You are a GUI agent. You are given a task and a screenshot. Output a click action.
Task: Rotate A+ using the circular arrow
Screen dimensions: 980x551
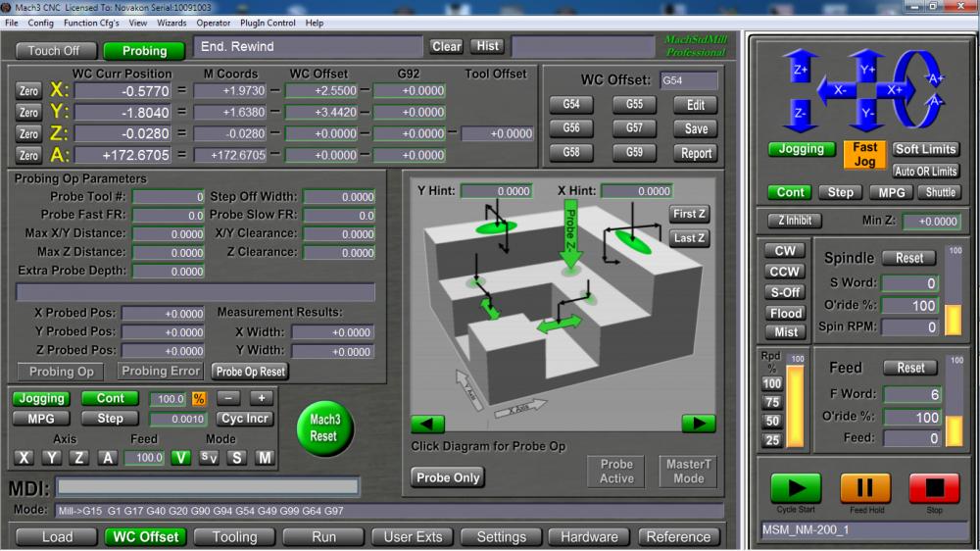point(934,77)
